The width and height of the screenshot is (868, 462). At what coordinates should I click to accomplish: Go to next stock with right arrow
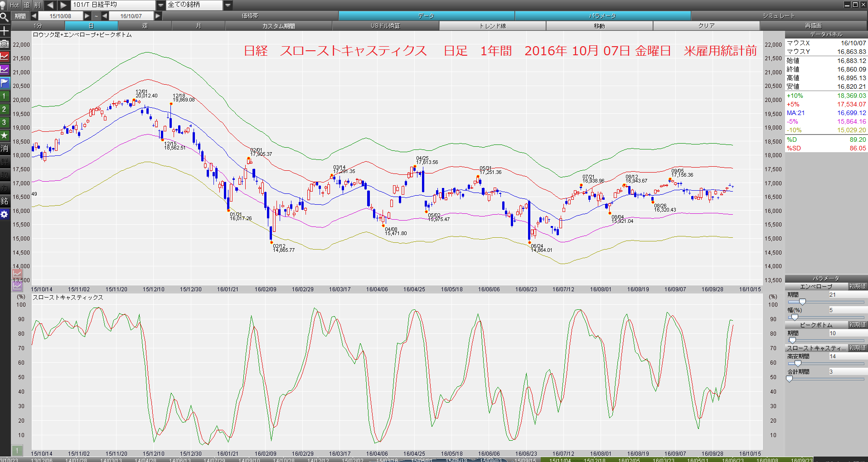coord(63,5)
